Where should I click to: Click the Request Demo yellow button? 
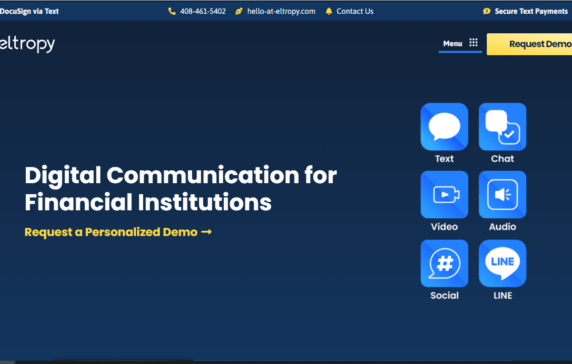pyautogui.click(x=529, y=44)
